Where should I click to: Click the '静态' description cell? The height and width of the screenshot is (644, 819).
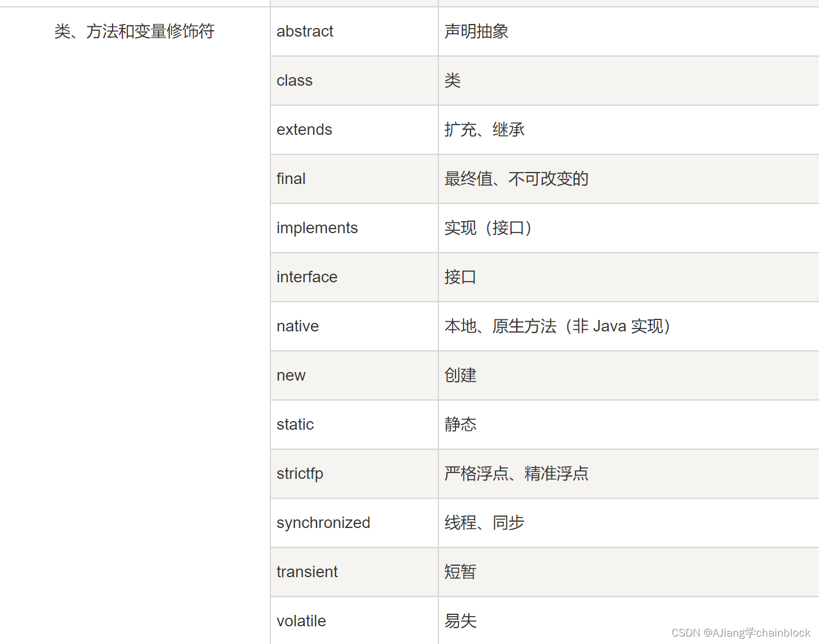pos(629,425)
